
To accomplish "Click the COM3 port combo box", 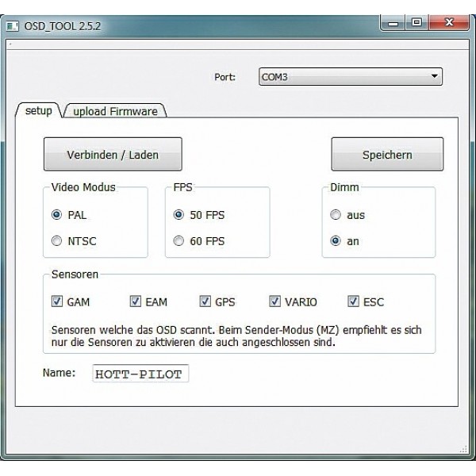I will coord(351,76).
